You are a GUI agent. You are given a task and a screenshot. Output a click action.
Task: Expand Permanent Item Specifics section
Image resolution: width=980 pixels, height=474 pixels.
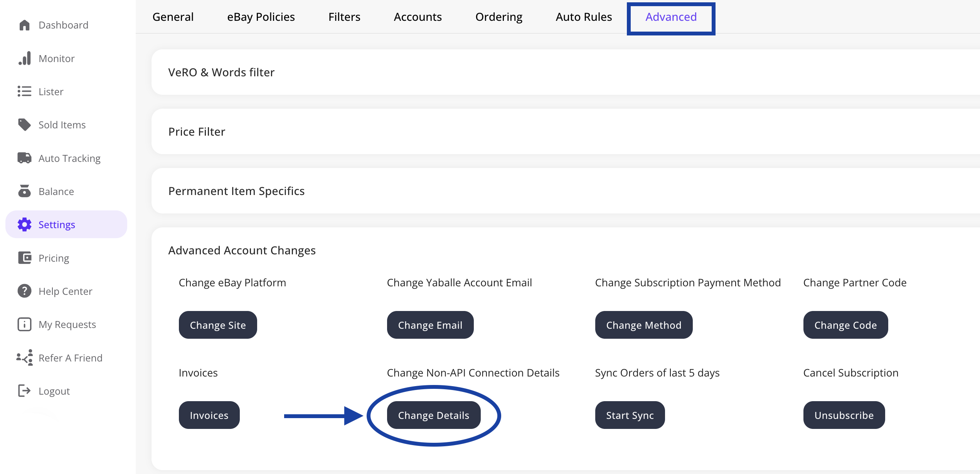pyautogui.click(x=236, y=191)
